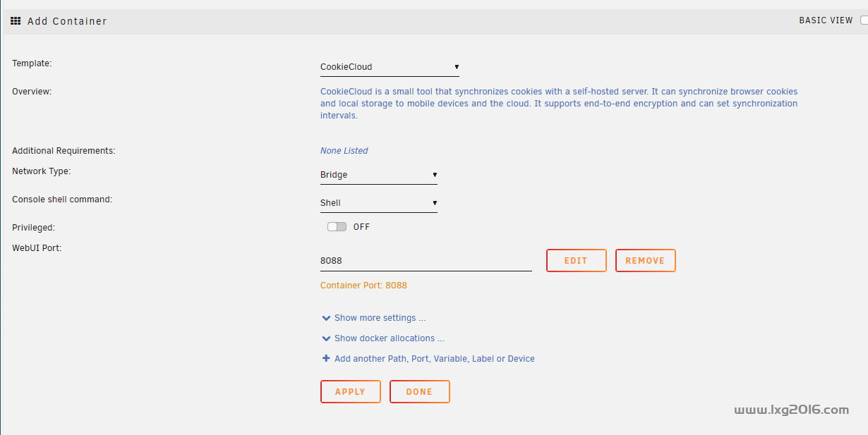Click the None Listed additional requirements text
Viewport: 868px width, 435px height.
[x=344, y=151]
